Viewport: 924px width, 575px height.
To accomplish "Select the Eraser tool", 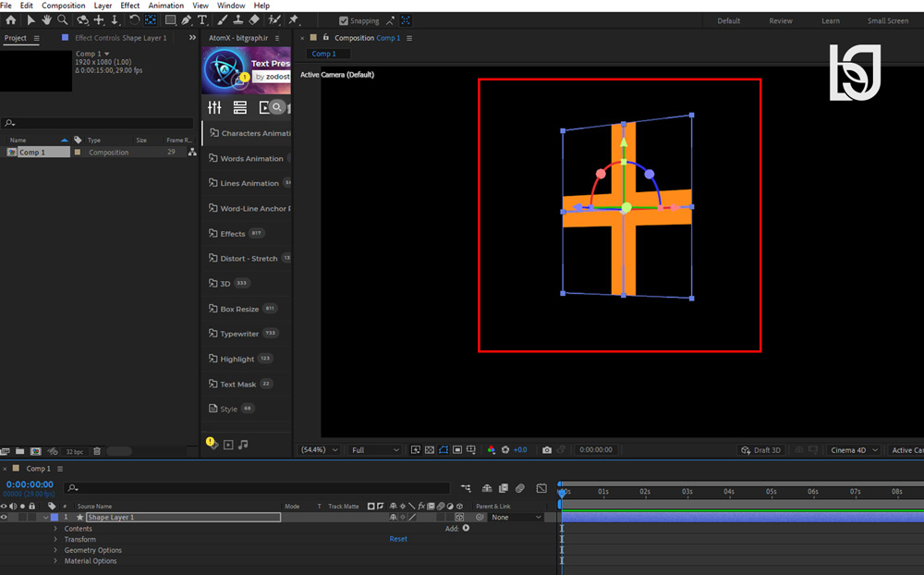I will click(254, 20).
